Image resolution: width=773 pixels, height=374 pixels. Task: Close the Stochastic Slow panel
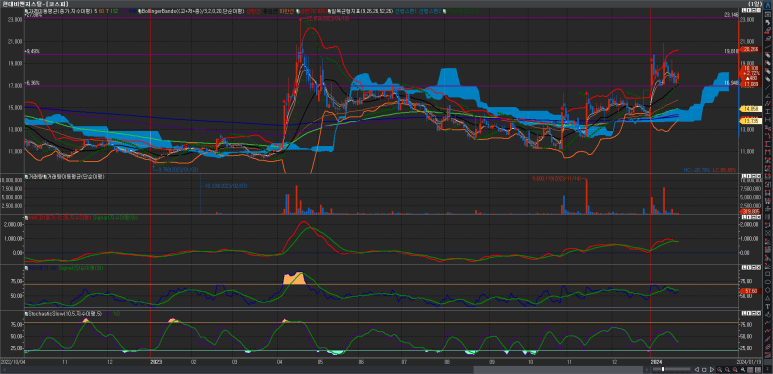pyautogui.click(x=759, y=313)
